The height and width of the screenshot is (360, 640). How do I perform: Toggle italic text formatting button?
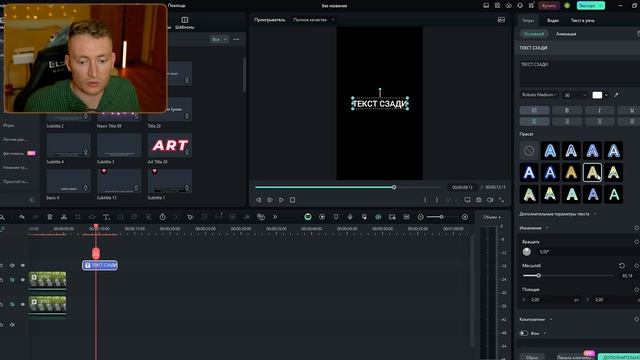[599, 110]
